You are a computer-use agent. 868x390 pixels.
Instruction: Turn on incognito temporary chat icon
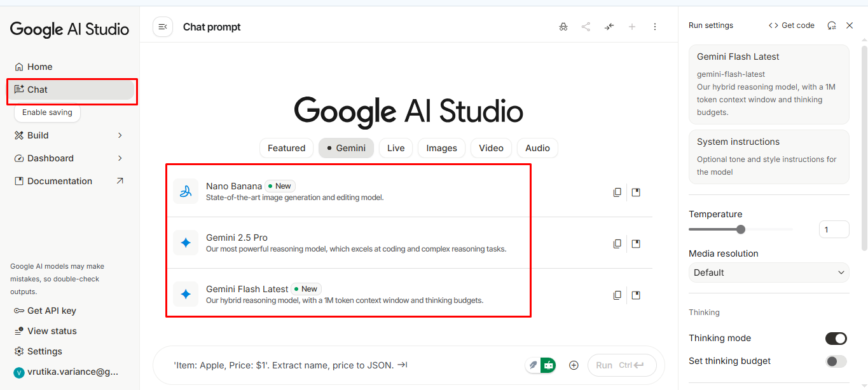coord(563,27)
